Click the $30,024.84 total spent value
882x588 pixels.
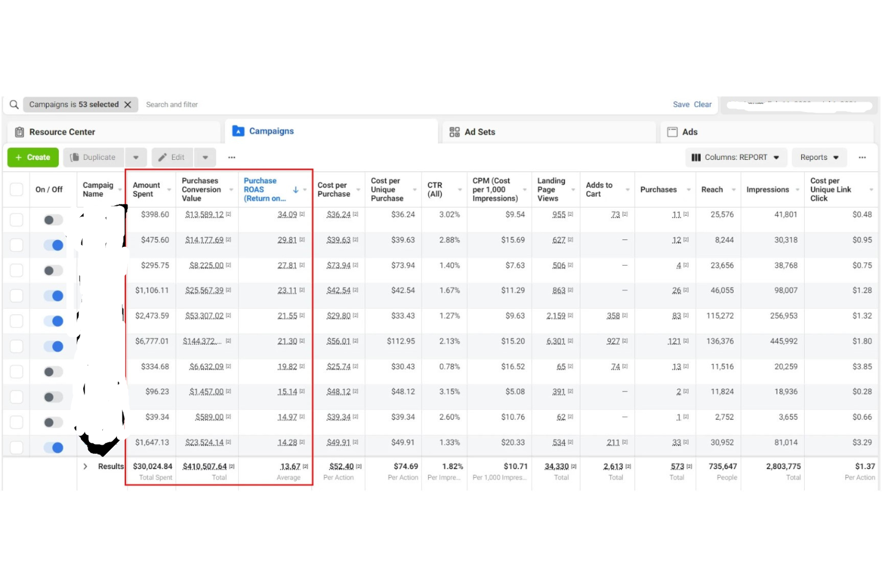[x=153, y=467]
